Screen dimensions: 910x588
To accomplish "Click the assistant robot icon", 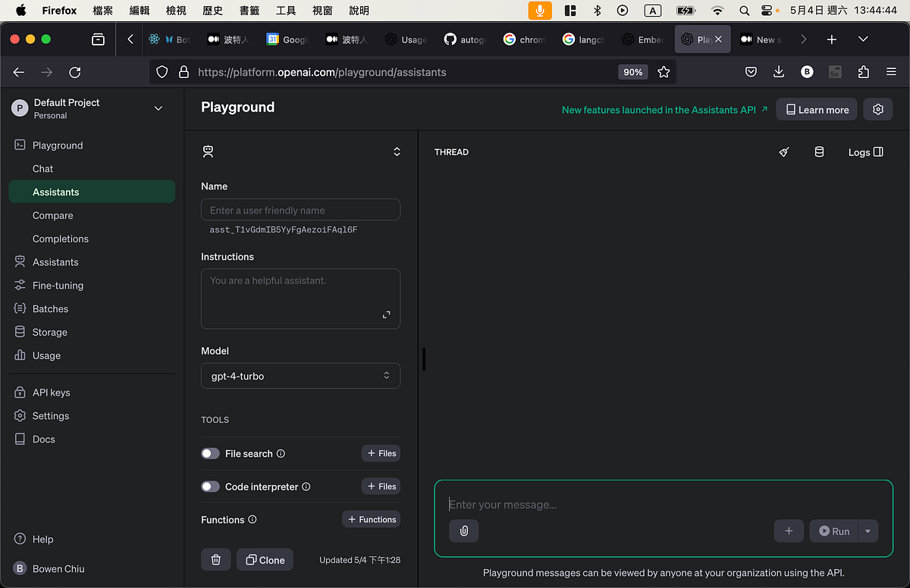I will pos(208,152).
